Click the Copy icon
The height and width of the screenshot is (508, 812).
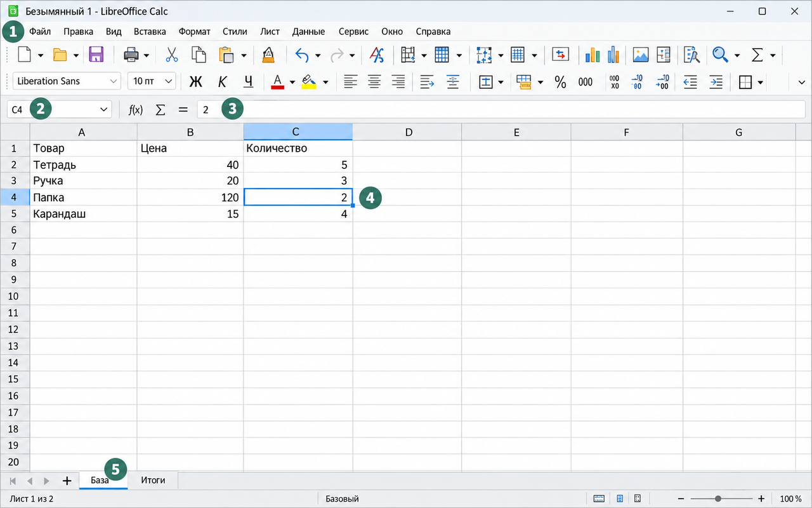[x=199, y=55]
